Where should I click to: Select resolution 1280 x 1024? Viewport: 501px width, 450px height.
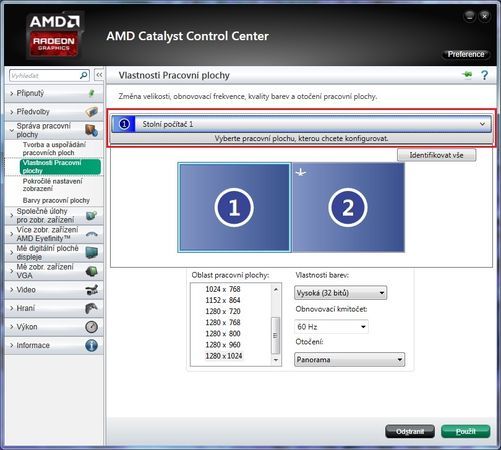(224, 356)
